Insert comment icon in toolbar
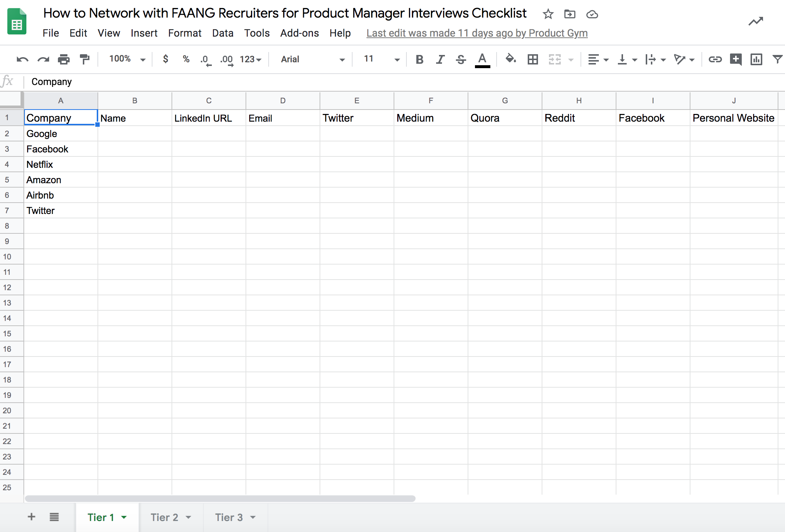785x532 pixels. click(736, 59)
